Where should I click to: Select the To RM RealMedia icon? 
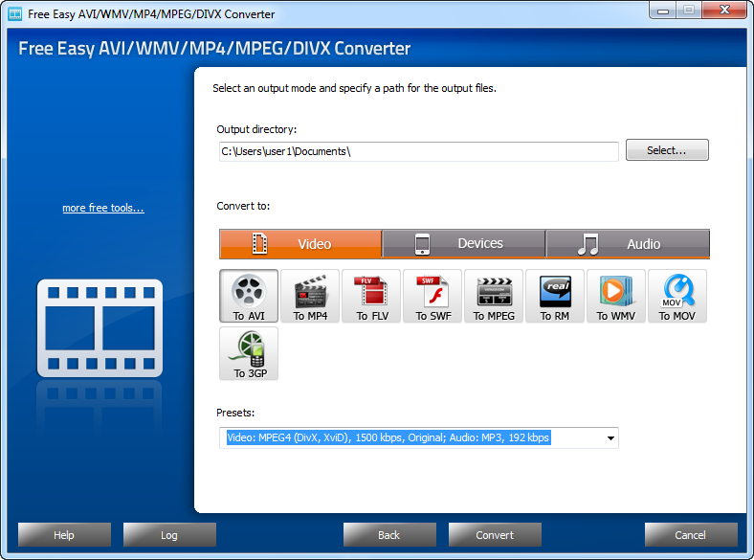click(555, 296)
